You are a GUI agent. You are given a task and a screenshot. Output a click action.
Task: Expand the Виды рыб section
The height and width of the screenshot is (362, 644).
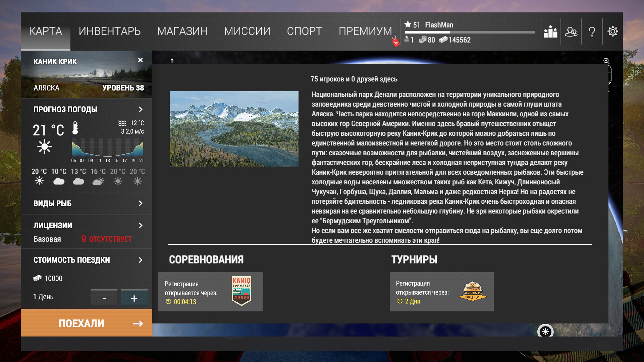141,203
